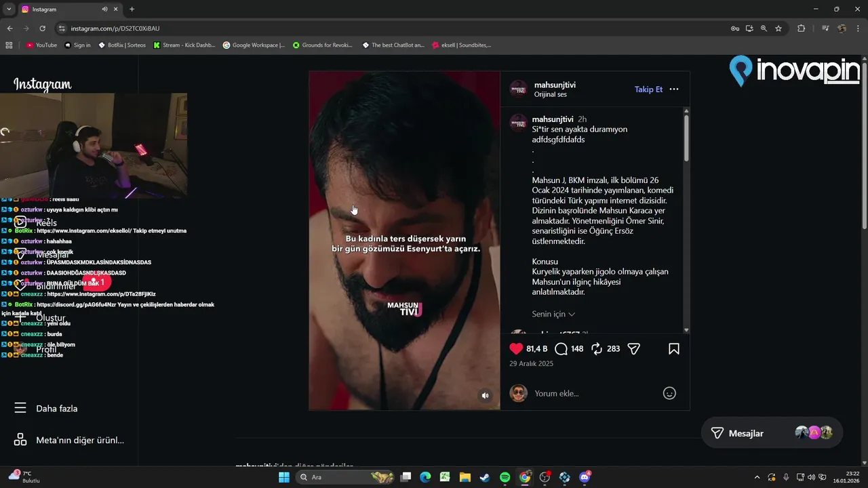Viewport: 868px width, 488px height.
Task: Click hamburger icon next to Daha fazla
Action: pos(20,408)
